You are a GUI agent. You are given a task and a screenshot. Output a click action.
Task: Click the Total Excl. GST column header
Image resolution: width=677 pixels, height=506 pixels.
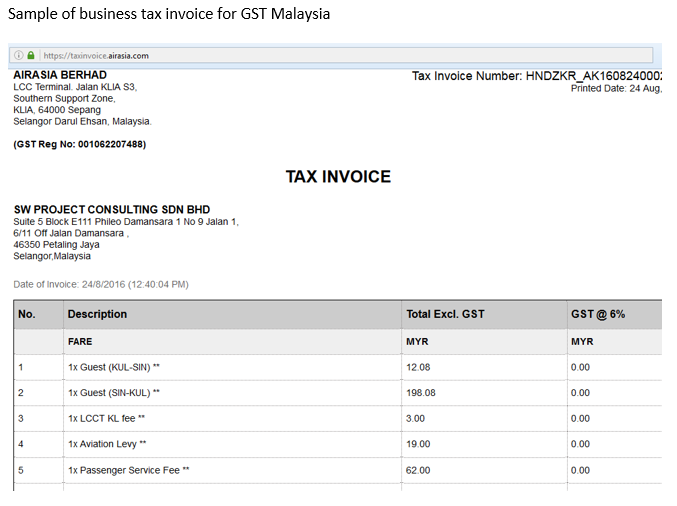point(445,314)
